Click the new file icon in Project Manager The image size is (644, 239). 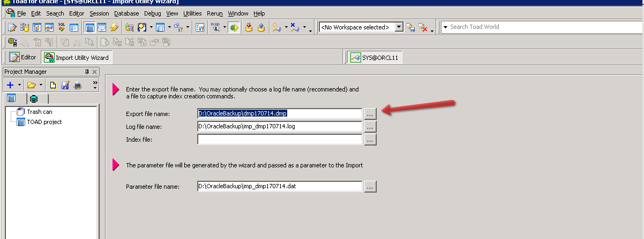[53, 85]
